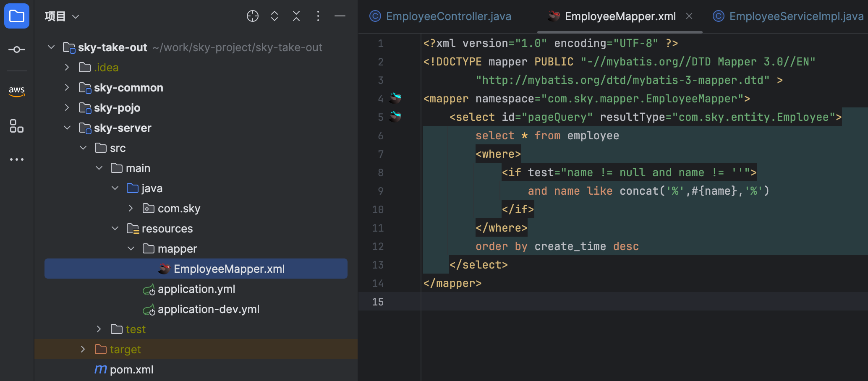Click the class icon on EmployeeController.java tab

pyautogui.click(x=375, y=16)
